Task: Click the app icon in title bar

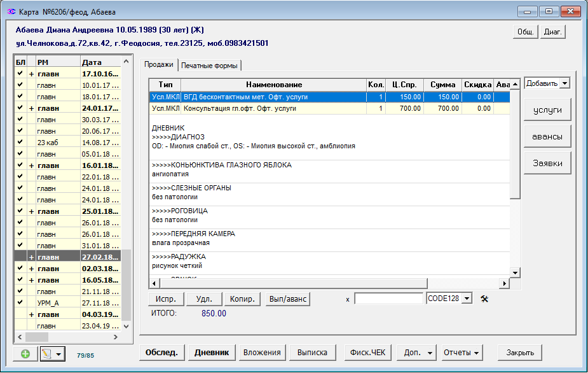Action: 11,11
